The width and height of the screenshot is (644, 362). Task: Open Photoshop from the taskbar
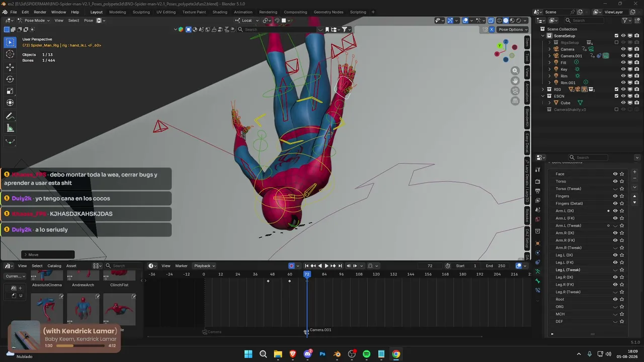[323, 354]
